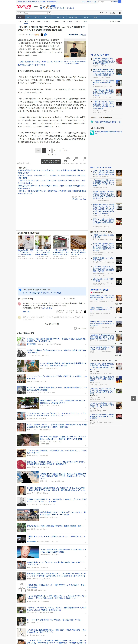
Task: Click the scroll-to-top arrow button
Action: [x=133, y=398]
